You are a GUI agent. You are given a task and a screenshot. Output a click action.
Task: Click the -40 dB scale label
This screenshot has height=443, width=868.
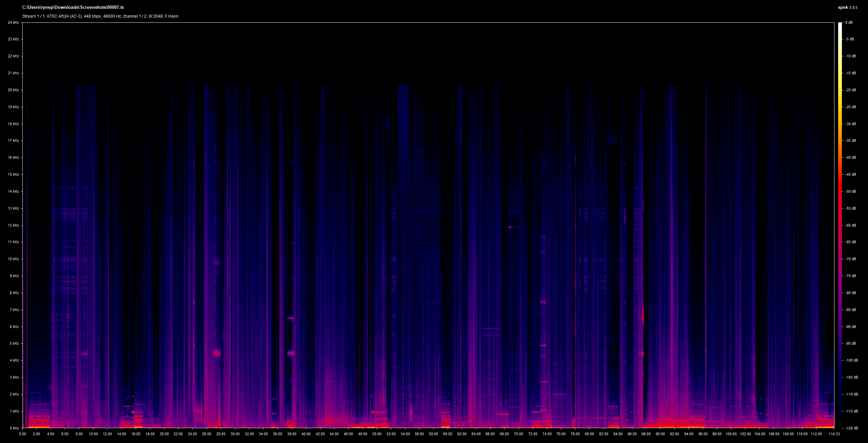(850, 157)
